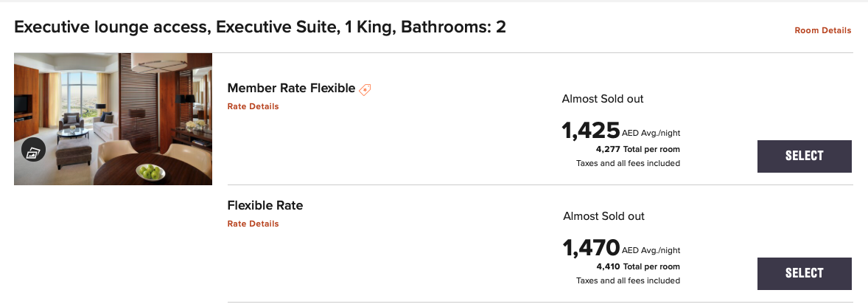This screenshot has width=868, height=307.
Task: Click the Flexible Rate heading
Action: (265, 205)
